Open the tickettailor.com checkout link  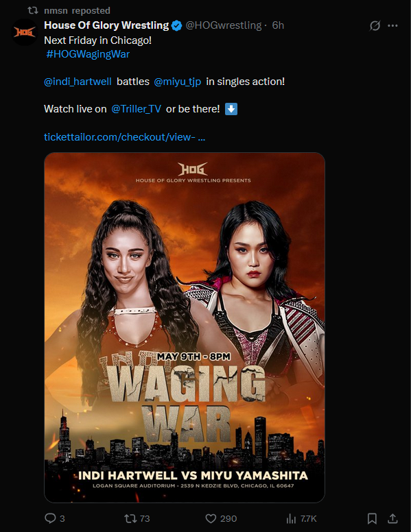click(x=124, y=136)
